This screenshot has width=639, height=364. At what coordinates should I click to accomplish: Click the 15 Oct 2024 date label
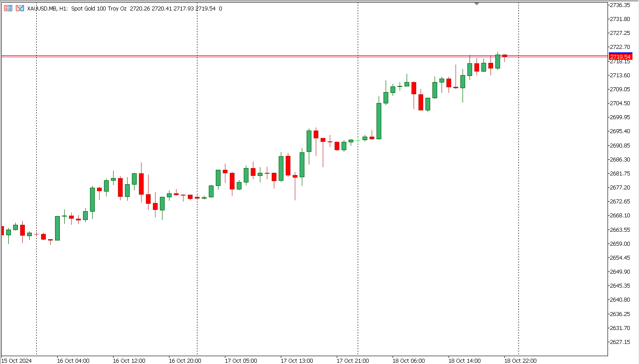coord(17,361)
